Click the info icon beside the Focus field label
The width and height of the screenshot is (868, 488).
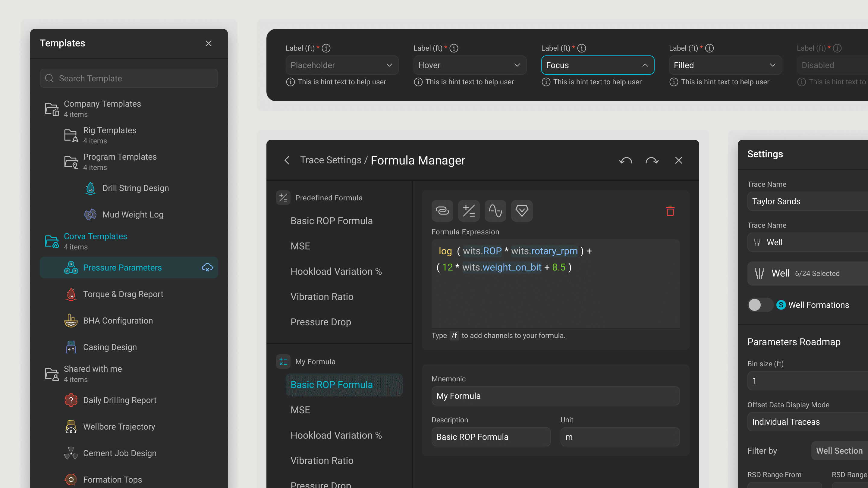pyautogui.click(x=582, y=48)
